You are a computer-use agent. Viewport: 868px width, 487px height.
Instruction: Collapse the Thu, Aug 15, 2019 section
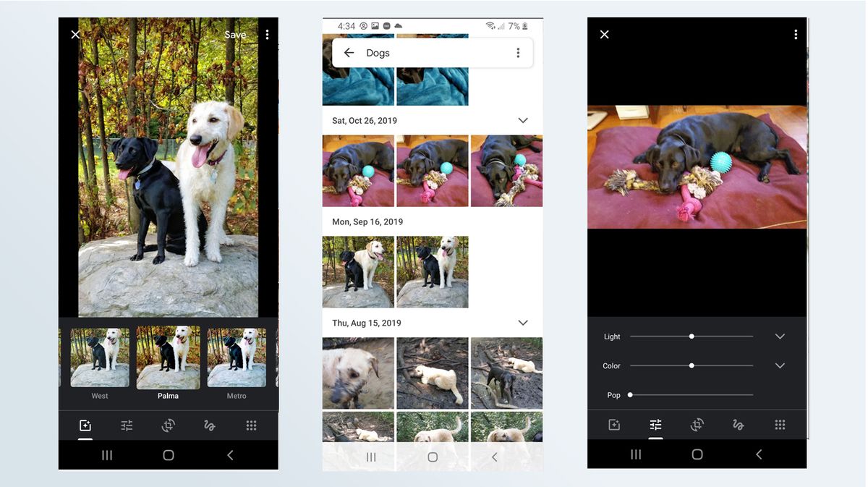tap(522, 323)
